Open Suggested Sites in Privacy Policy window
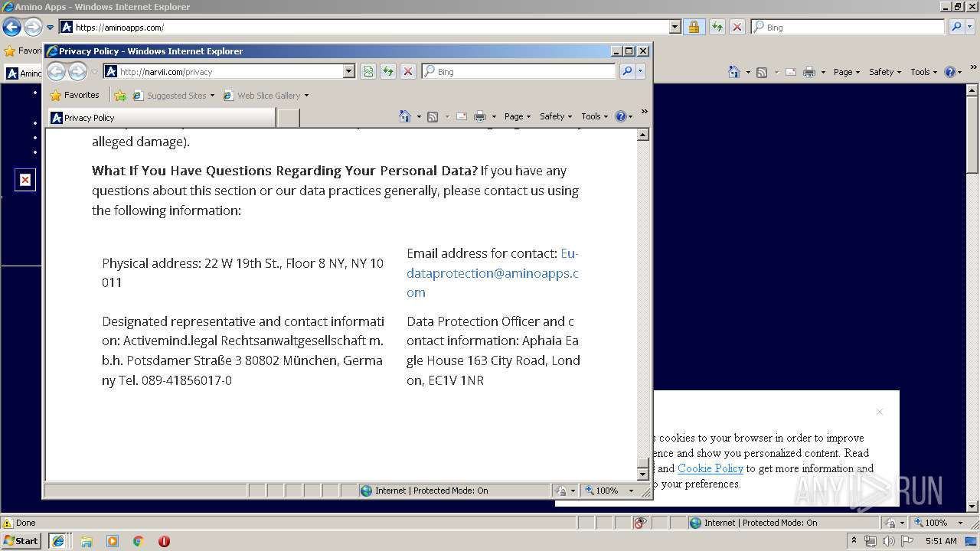 174,96
